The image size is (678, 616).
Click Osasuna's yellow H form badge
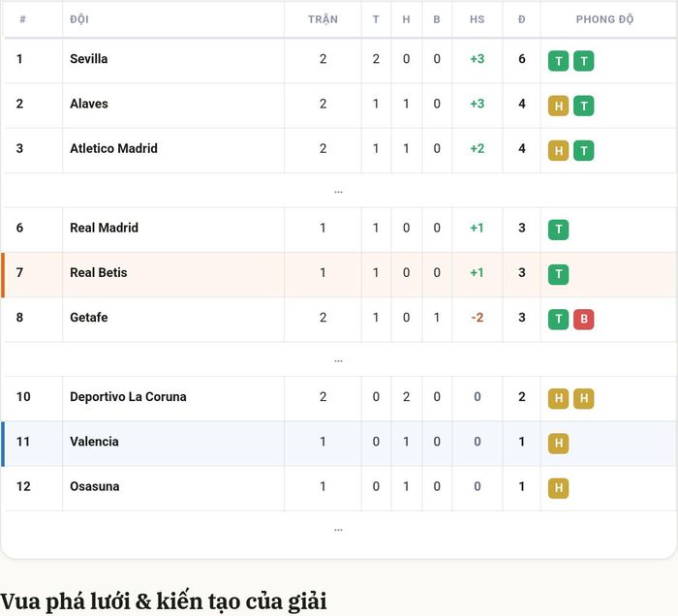click(x=558, y=488)
